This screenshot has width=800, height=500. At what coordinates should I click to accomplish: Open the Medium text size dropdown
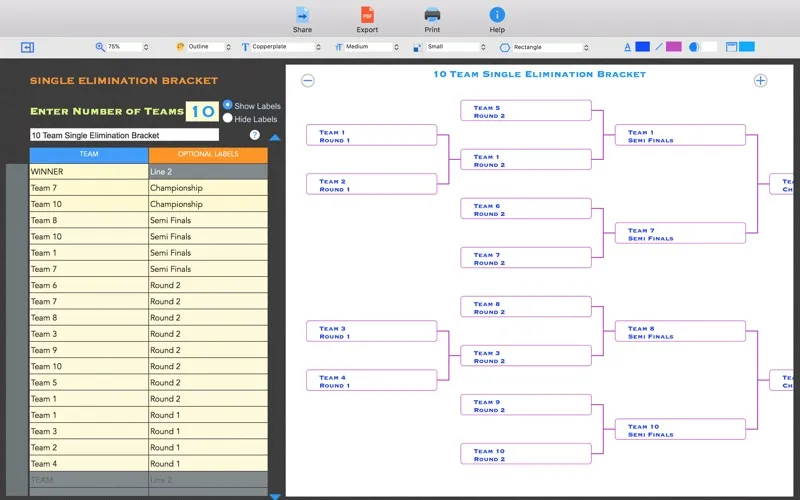[x=372, y=47]
